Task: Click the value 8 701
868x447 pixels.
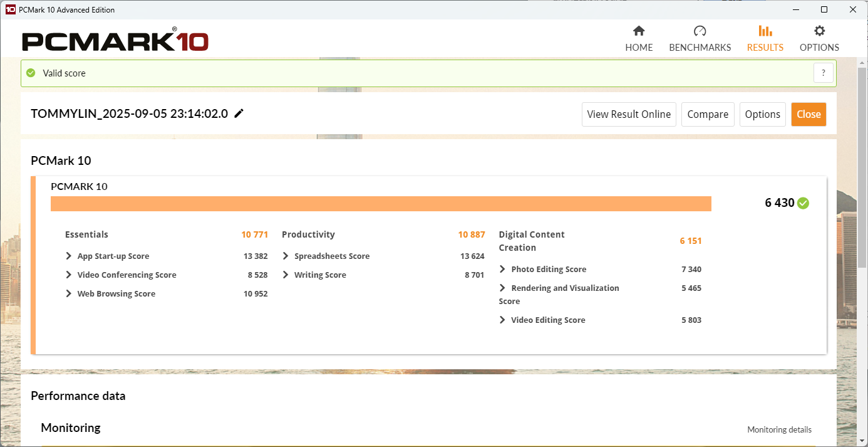Action: point(474,275)
